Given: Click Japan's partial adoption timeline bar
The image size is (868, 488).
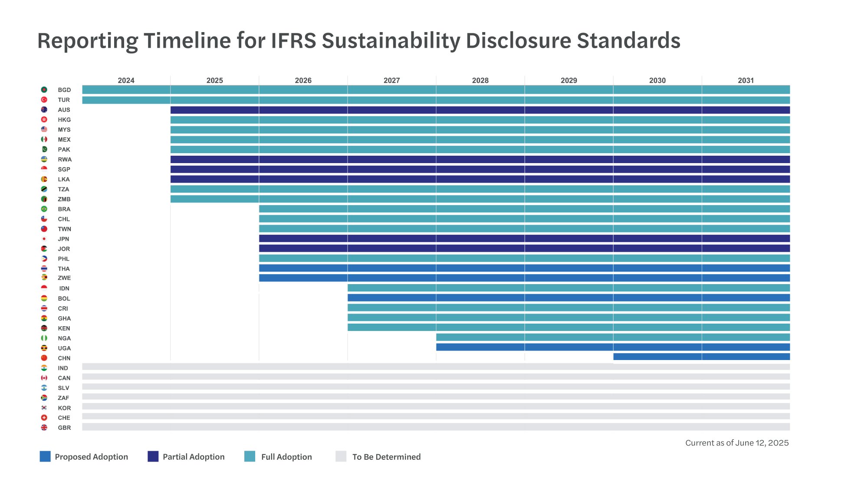Looking at the screenshot, I should pos(521,239).
